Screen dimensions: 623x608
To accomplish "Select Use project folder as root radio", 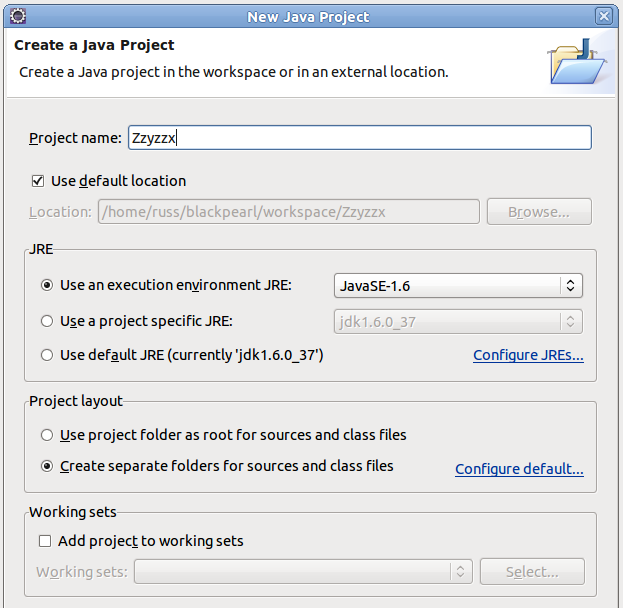I will pyautogui.click(x=47, y=435).
